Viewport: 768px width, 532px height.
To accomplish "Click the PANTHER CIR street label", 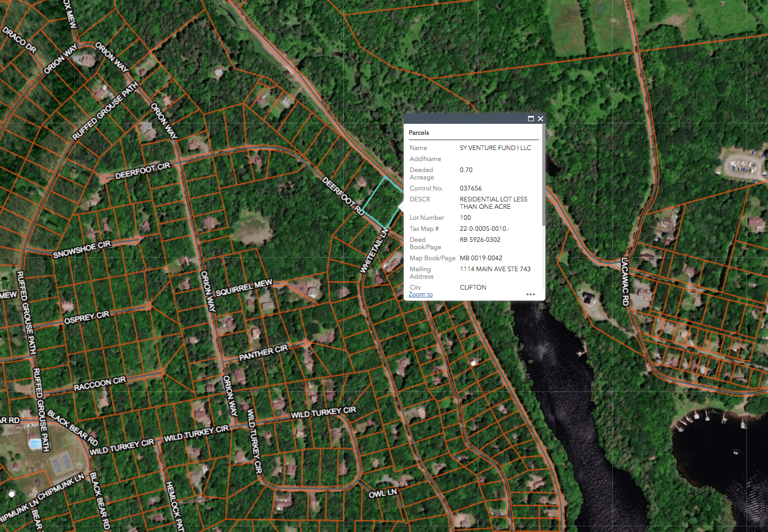I will tap(264, 353).
